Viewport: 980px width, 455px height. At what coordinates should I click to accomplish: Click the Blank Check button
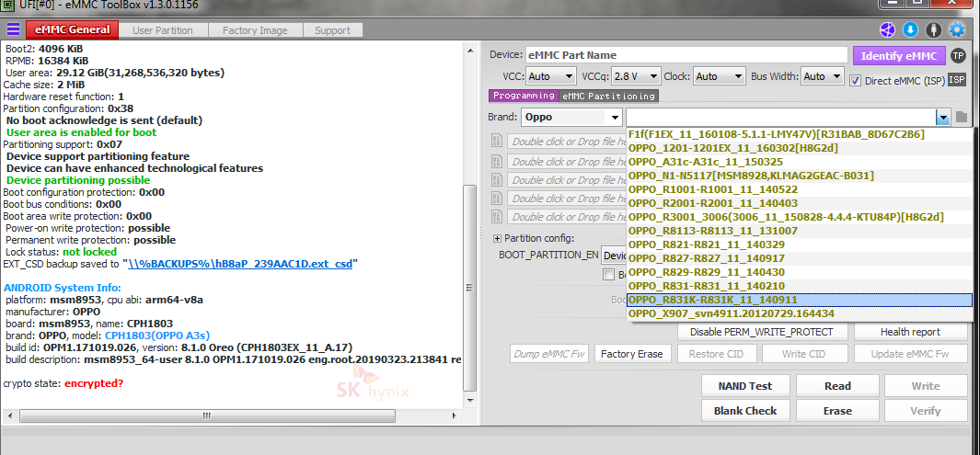tap(745, 411)
